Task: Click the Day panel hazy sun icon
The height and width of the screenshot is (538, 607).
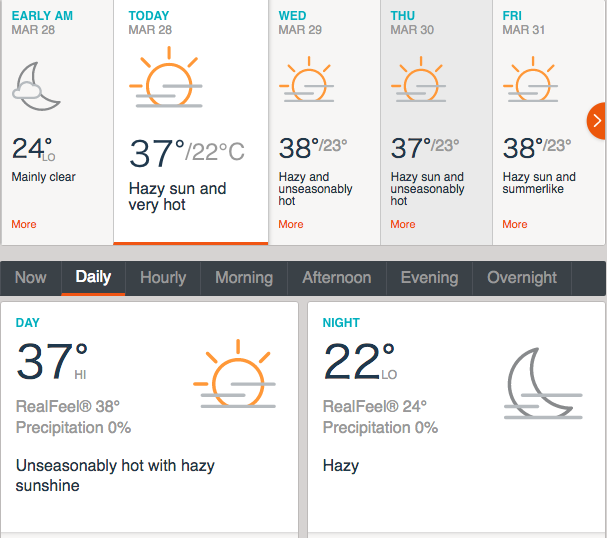Action: (x=235, y=374)
